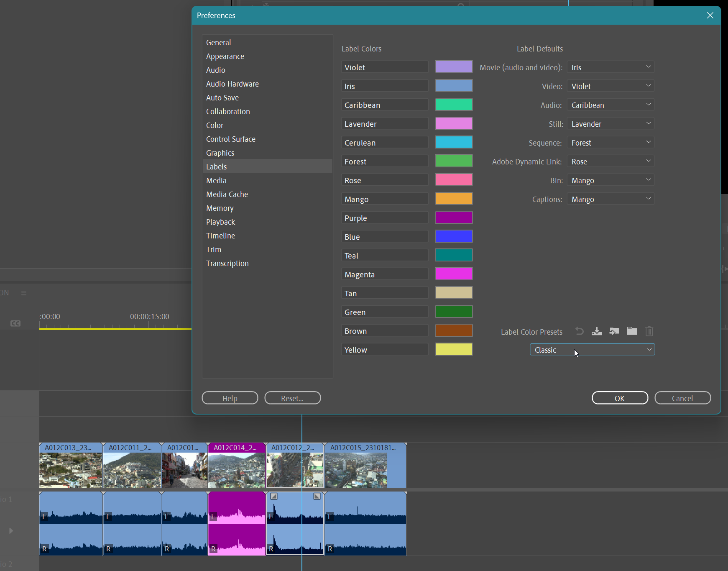Click the Caribbean color swatch

pos(453,104)
